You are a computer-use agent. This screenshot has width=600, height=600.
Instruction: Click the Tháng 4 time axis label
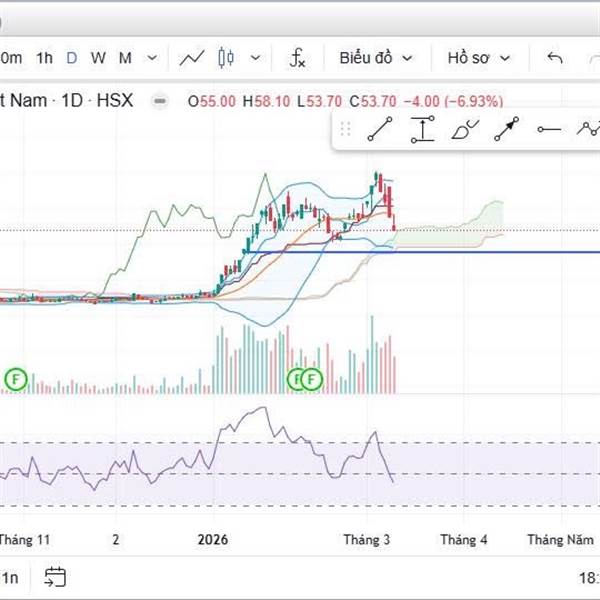464,540
